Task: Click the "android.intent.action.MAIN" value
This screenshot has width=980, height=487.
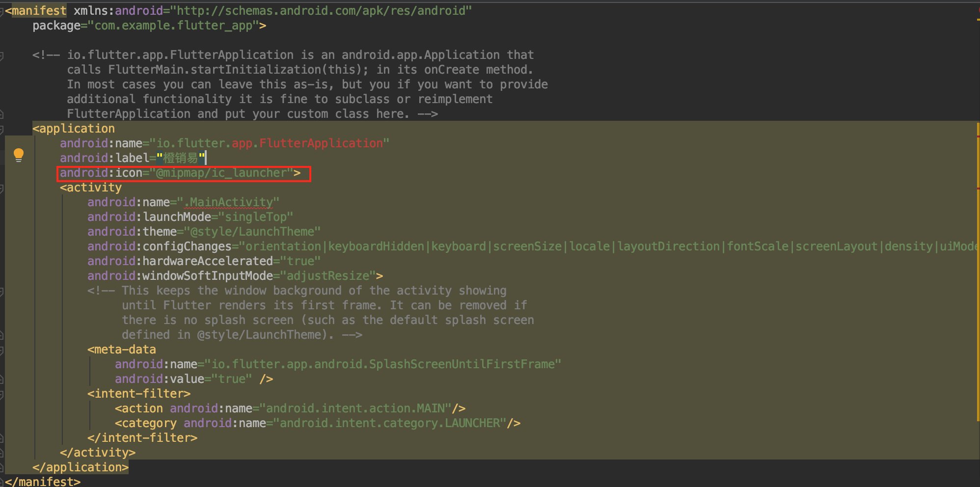Action: (355, 408)
